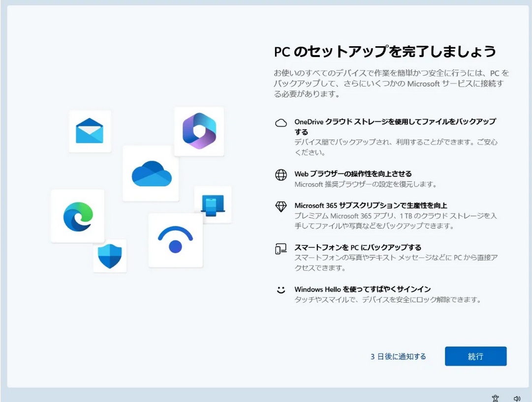Click the cloud icon beside OneDrive item
Screen dimensions: 532x402
coord(281,123)
